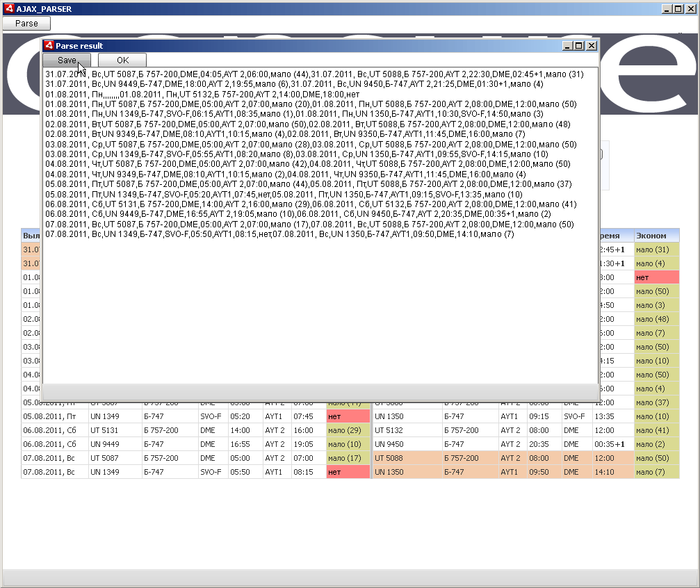Click the мало (17) availability cell
Image resolution: width=700 pixels, height=588 pixels.
click(x=348, y=458)
